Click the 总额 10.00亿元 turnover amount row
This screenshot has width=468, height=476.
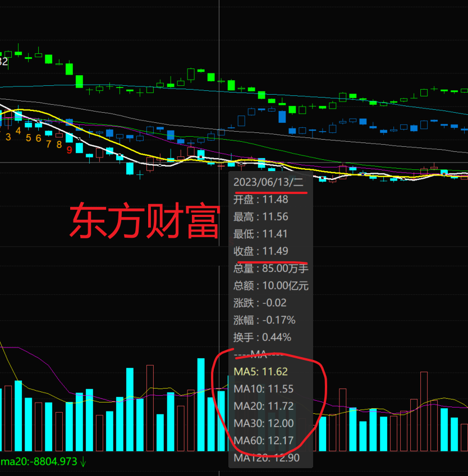click(x=270, y=286)
